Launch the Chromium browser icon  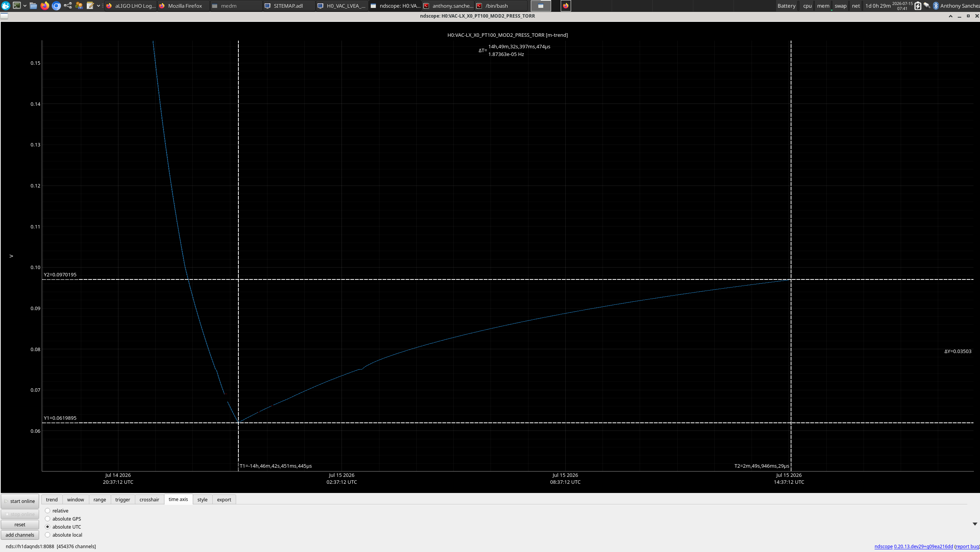tap(56, 6)
